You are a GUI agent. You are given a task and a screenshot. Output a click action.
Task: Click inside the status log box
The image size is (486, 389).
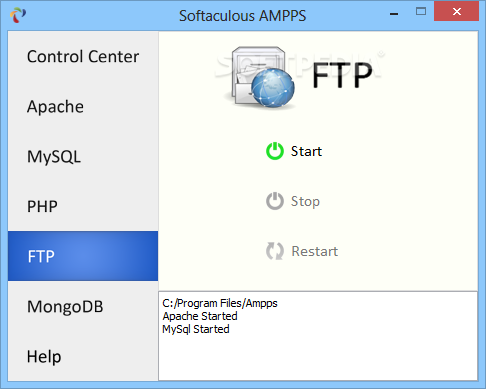point(318,336)
